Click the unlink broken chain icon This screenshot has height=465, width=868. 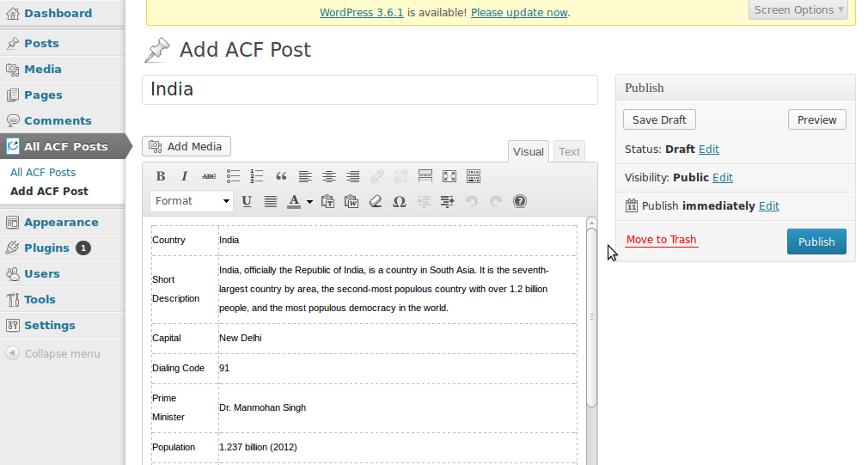click(401, 176)
